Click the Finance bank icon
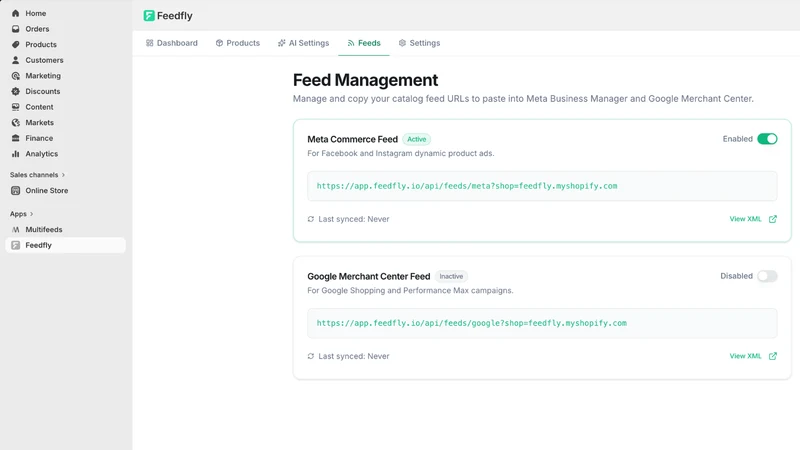Screen dimensions: 800x450 pos(16,138)
